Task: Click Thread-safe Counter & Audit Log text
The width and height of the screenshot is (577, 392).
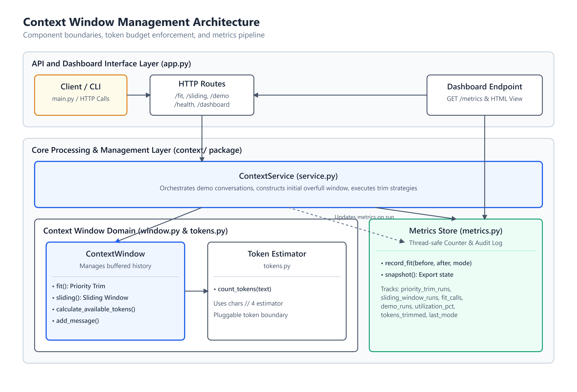Action: [x=456, y=243]
